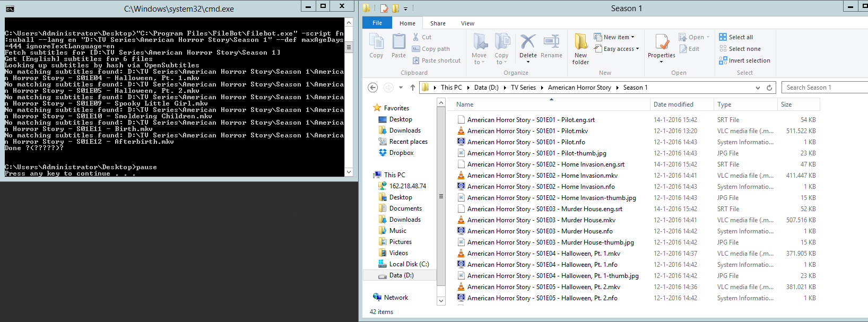The image size is (868, 322).
Task: Go up one folder level arrow
Action: (x=413, y=88)
